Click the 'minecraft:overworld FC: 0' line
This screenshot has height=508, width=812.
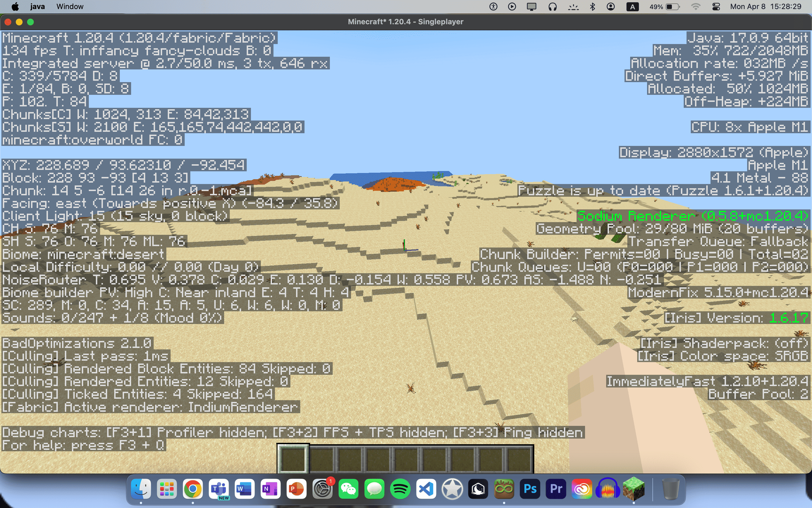93,140
